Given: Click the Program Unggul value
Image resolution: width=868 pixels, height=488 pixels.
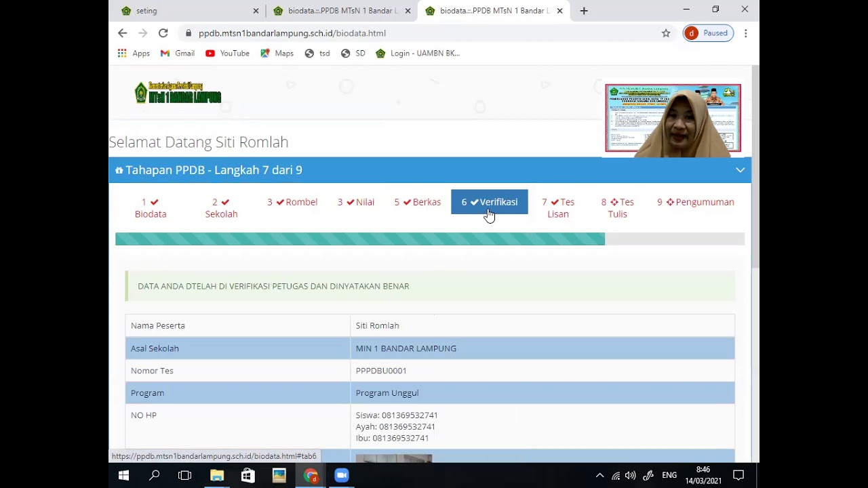Looking at the screenshot, I should [387, 393].
